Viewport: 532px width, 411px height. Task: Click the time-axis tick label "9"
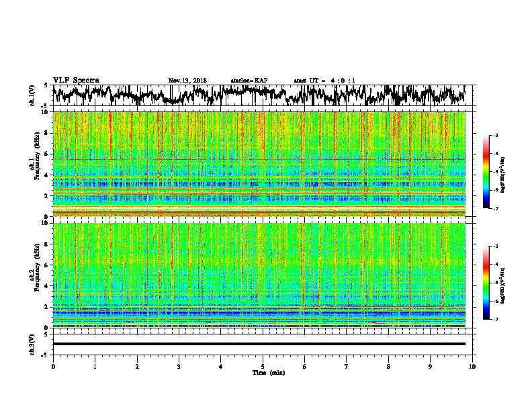[x=430, y=367]
